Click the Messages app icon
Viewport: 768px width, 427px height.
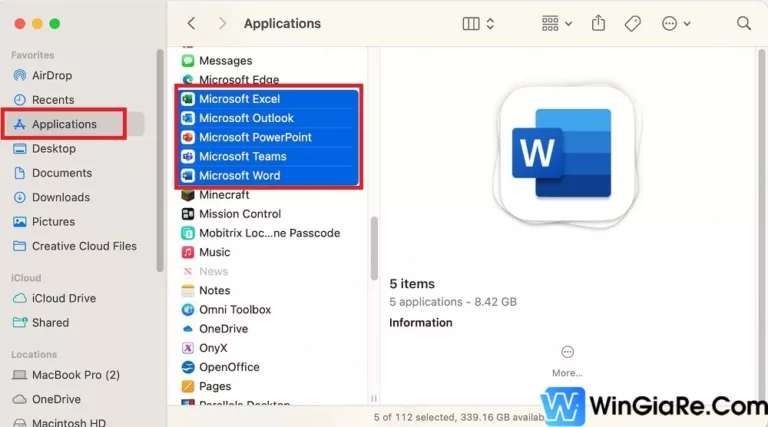(187, 61)
